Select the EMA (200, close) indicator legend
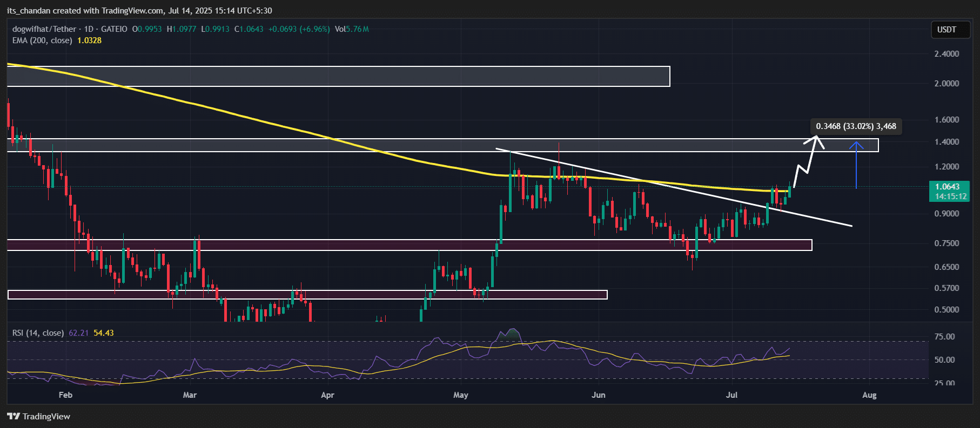 [x=42, y=40]
